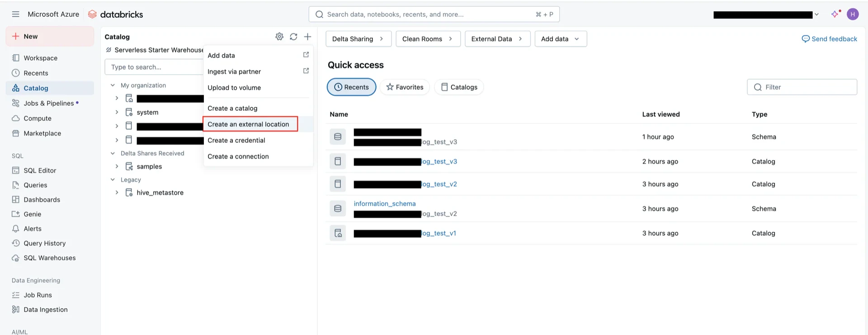The width and height of the screenshot is (868, 335).
Task: Go to Recents in the sidebar
Action: pyautogui.click(x=50, y=73)
